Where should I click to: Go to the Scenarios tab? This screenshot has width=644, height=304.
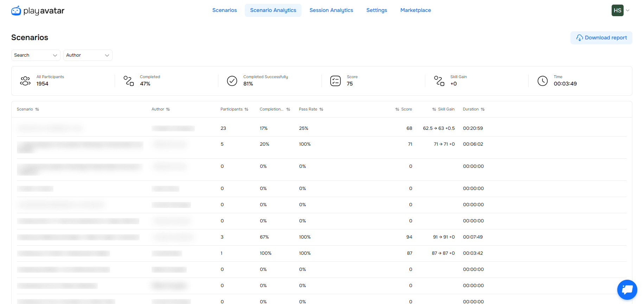(x=224, y=10)
